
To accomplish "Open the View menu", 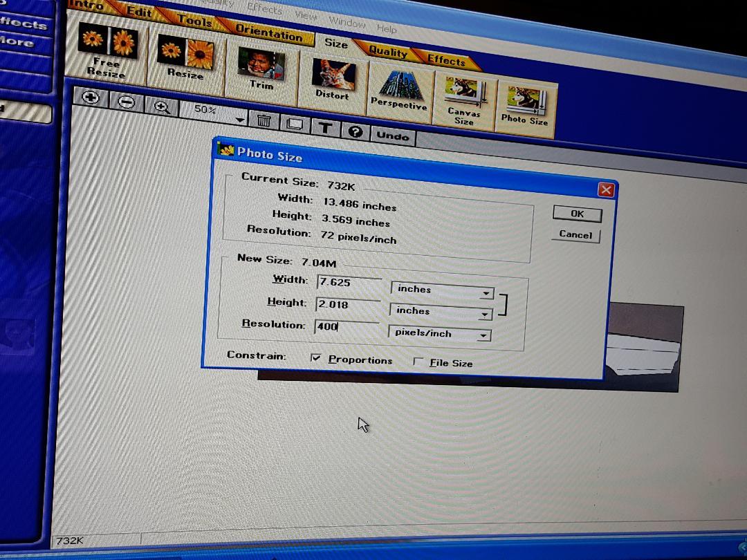I will (x=306, y=15).
